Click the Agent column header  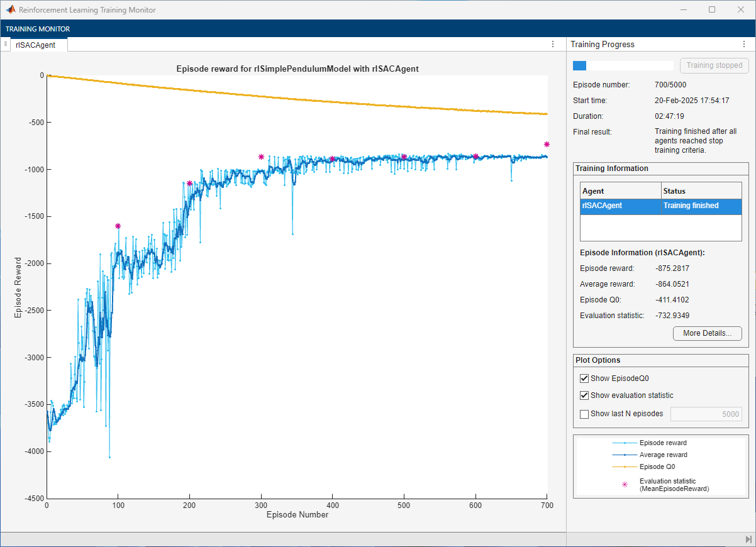click(621, 191)
